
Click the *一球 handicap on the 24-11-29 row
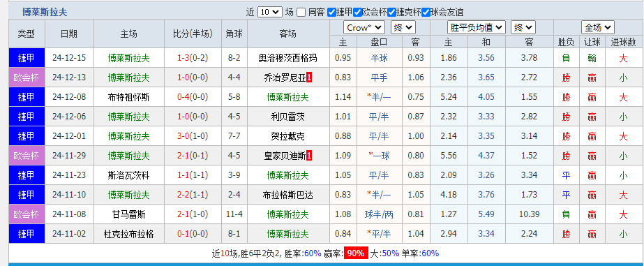tap(379, 156)
